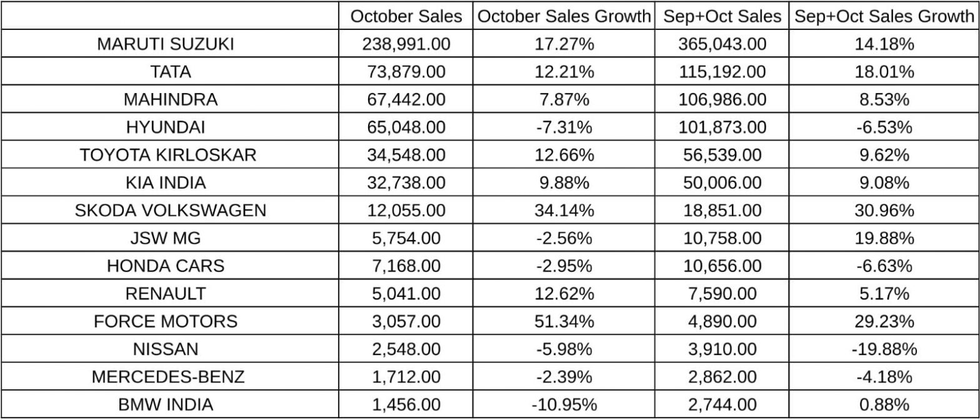The width and height of the screenshot is (980, 420).
Task: Click Force Motors' 51.34% growth cell
Action: pyautogui.click(x=564, y=321)
